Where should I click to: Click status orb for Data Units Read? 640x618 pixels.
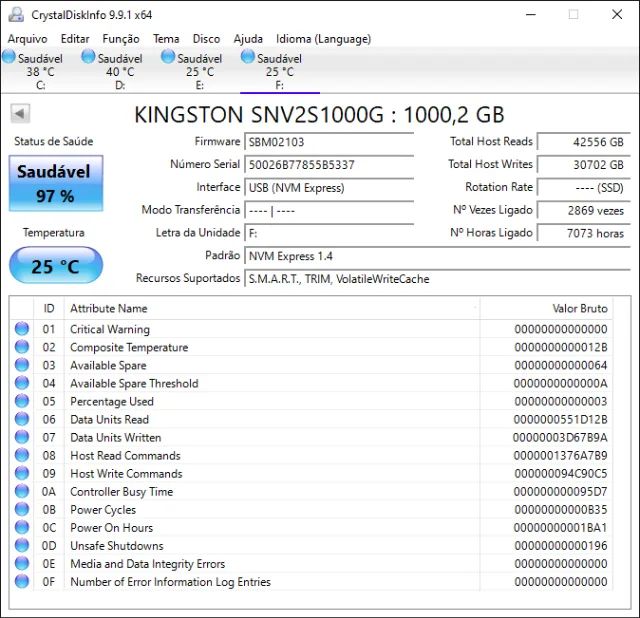(22, 419)
